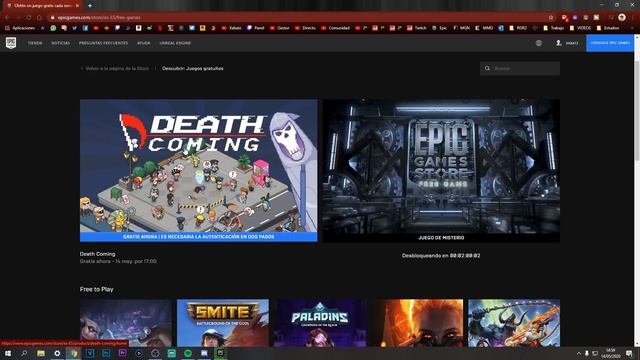Image resolution: width=640 pixels, height=360 pixels.
Task: Open the Paladins free-to-play card
Action: (320, 323)
